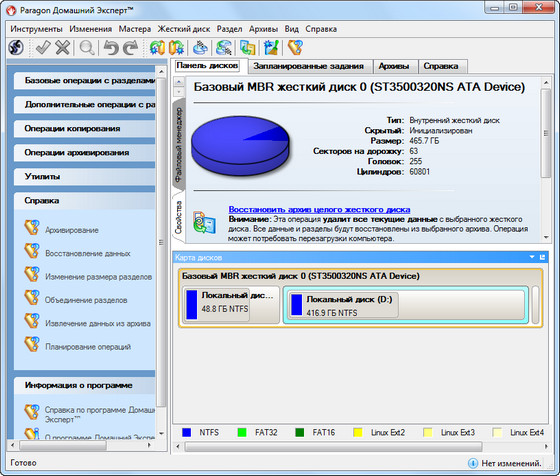Click the Файловый менеджер vertical tab
The image size is (560, 476).
pos(178,145)
